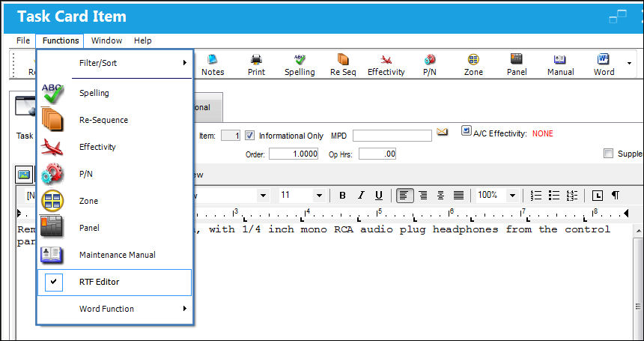The width and height of the screenshot is (644, 341).
Task: Click the left indent marker on ruler
Action: (x=19, y=214)
